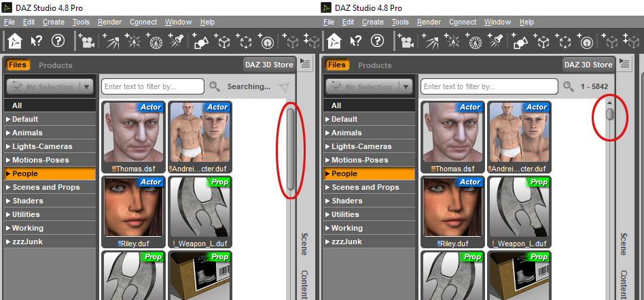The image size is (644, 300).
Task: Open the help circle icon in right window
Action: 377,40
